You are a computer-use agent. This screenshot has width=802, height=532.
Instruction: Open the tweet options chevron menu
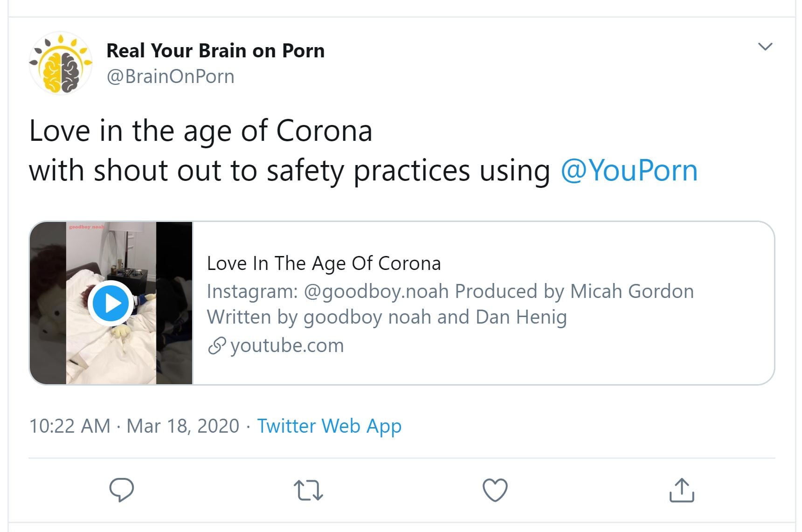pyautogui.click(x=765, y=47)
